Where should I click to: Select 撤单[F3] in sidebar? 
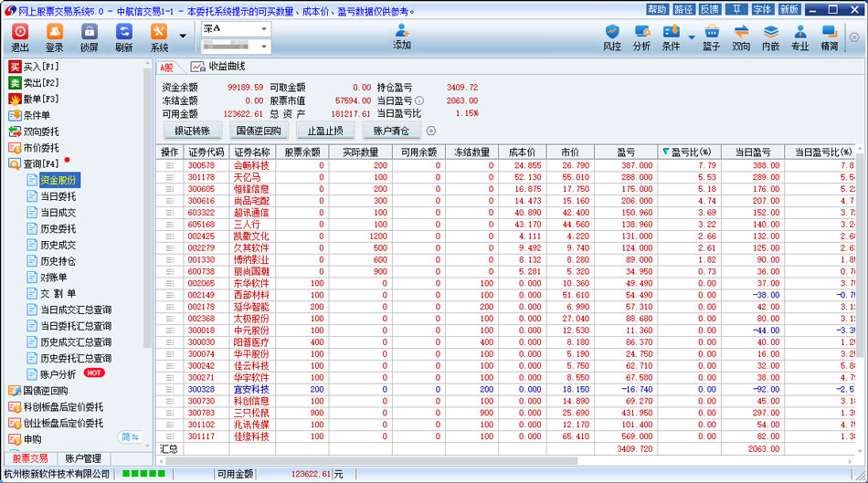click(x=34, y=99)
